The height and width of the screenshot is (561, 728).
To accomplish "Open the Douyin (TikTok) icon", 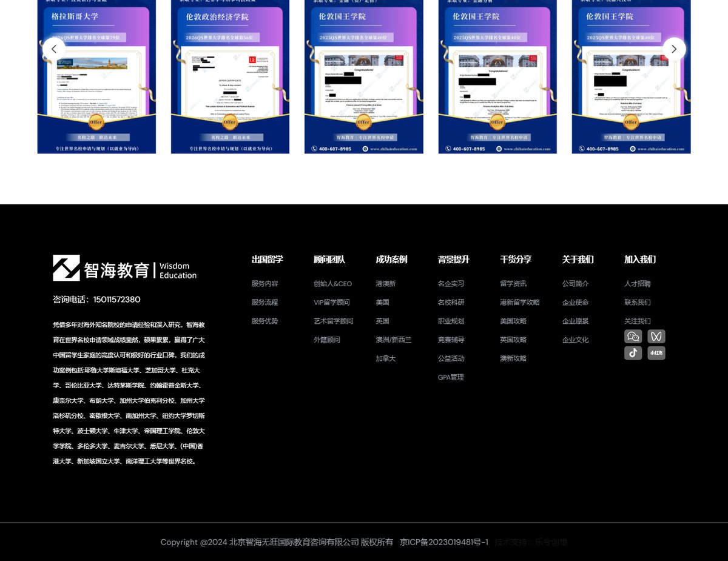I will click(x=633, y=353).
